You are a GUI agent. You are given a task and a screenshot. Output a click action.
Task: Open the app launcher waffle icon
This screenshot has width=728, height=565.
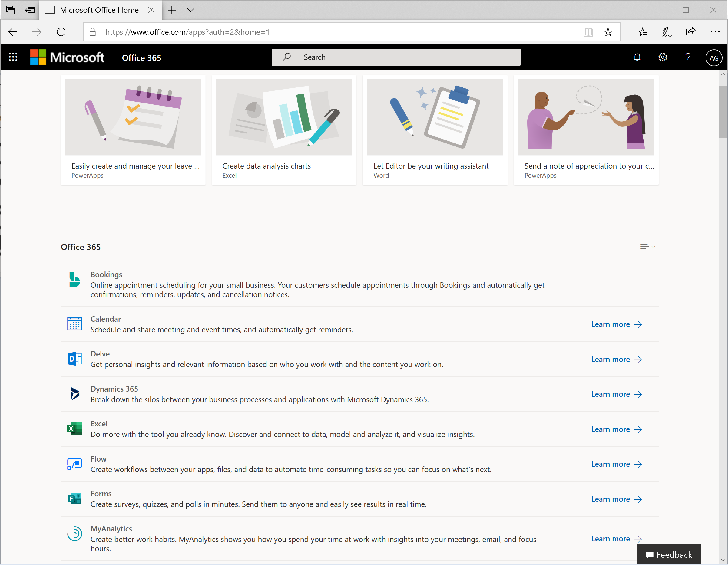pos(13,57)
